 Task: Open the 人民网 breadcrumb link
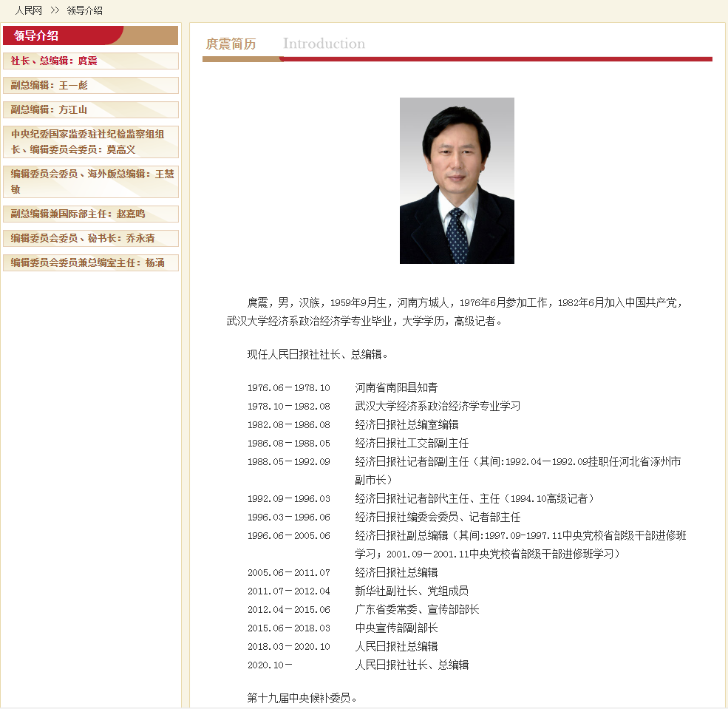point(28,10)
